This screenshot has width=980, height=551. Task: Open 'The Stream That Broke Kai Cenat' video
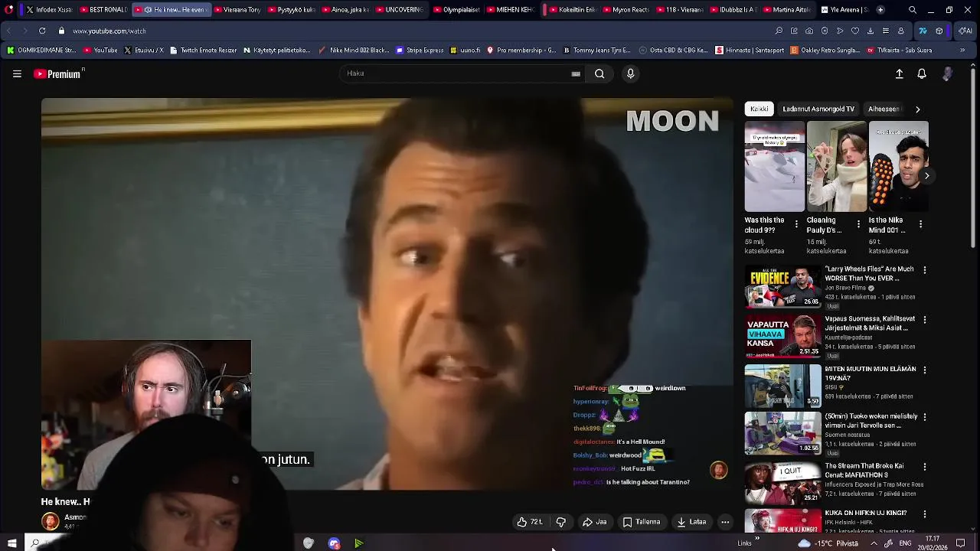[x=864, y=471]
